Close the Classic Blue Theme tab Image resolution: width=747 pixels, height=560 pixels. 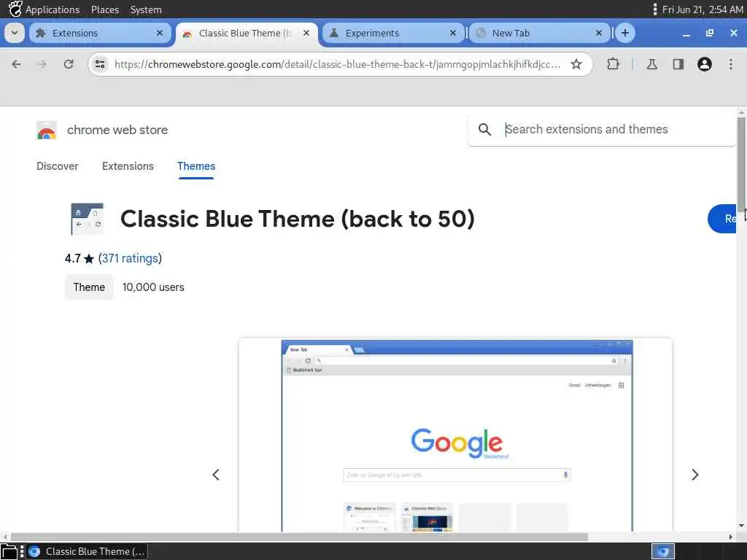306,33
